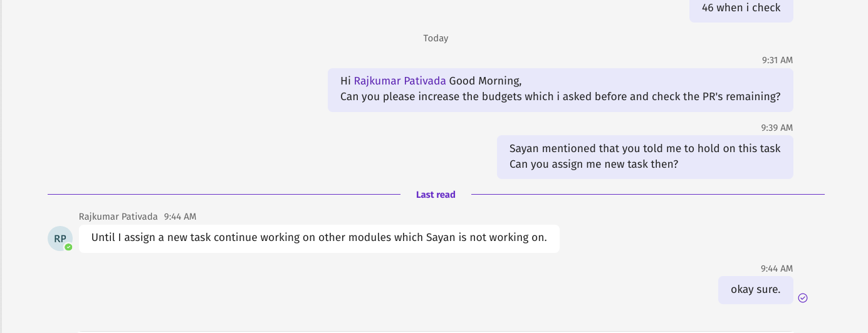Open the purple Rajkumar Pativada mention

pyautogui.click(x=400, y=81)
